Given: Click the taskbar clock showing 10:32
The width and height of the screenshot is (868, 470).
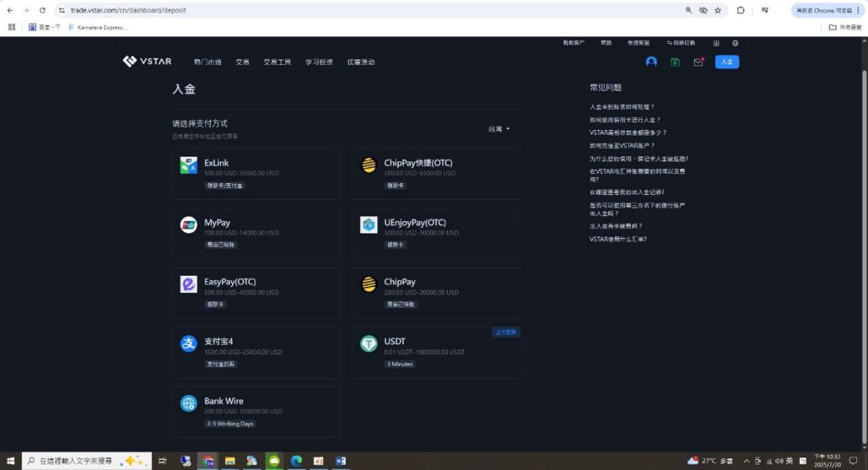Looking at the screenshot, I should click(x=827, y=461).
